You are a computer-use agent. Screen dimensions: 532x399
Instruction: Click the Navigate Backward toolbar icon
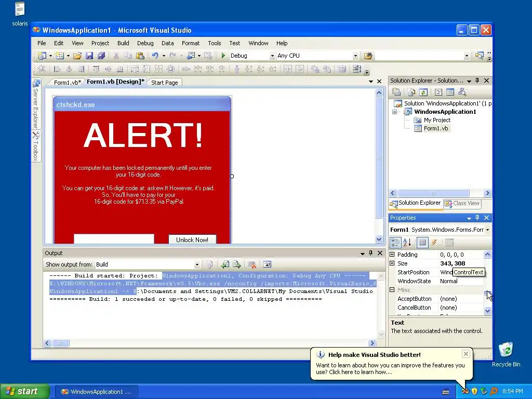tap(191, 56)
